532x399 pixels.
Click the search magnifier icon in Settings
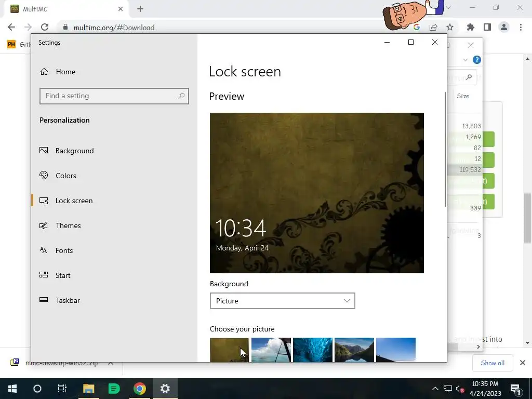pos(181,96)
